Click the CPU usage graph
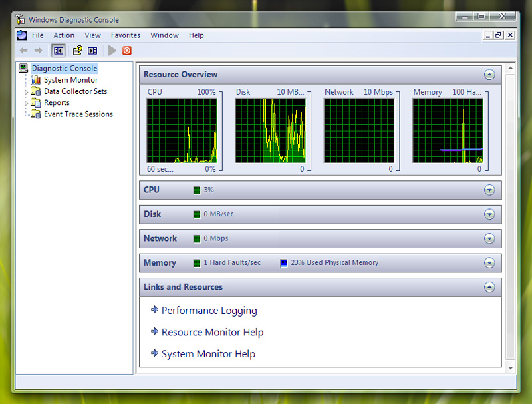 (x=182, y=130)
